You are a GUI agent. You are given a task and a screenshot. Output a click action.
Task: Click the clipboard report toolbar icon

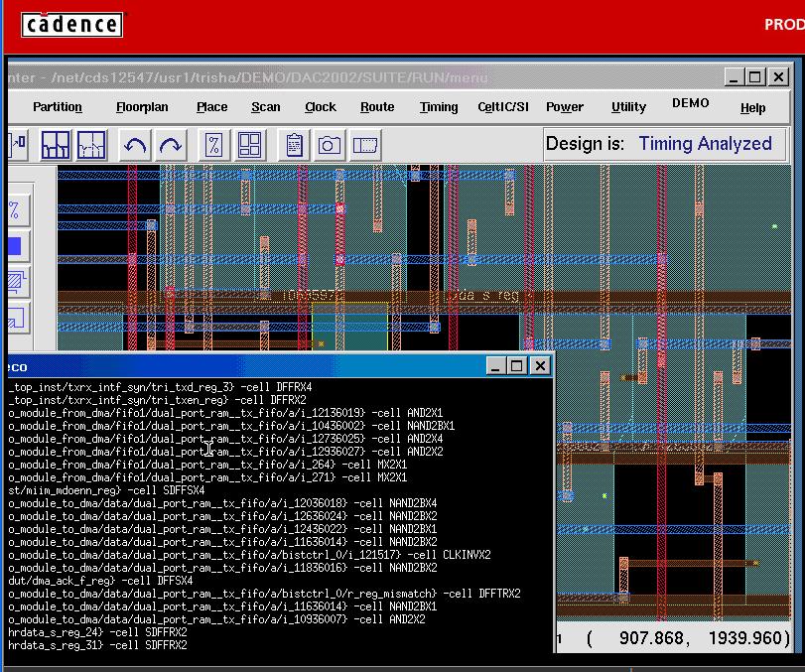(x=294, y=146)
